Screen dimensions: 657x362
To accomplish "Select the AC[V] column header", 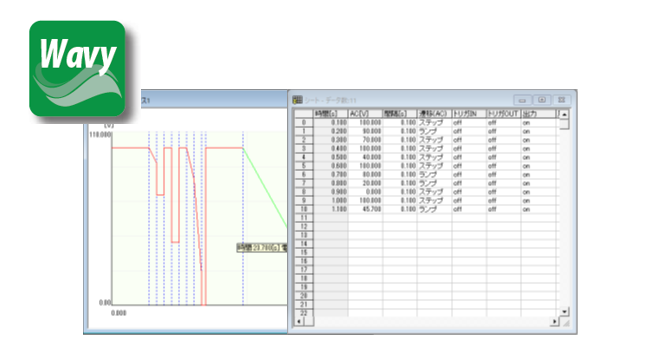I will [x=365, y=114].
